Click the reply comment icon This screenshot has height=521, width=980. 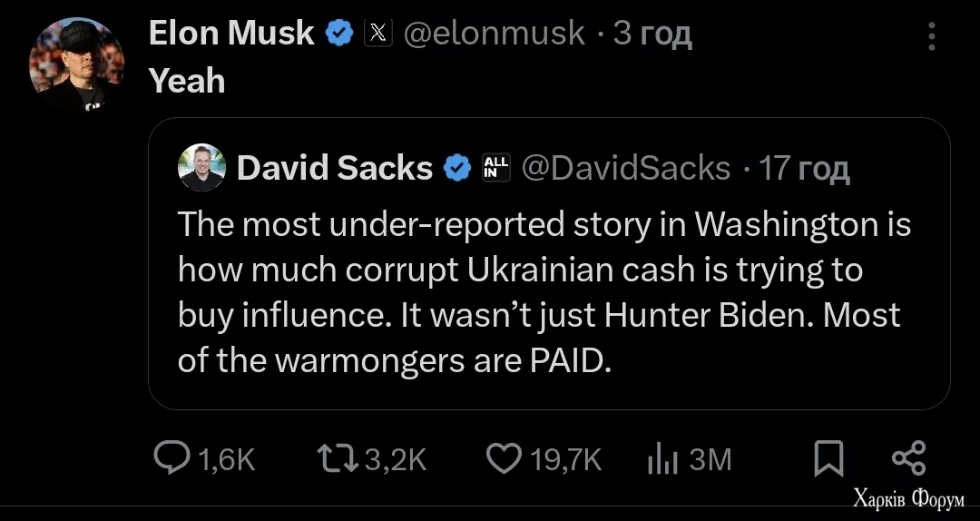170,458
